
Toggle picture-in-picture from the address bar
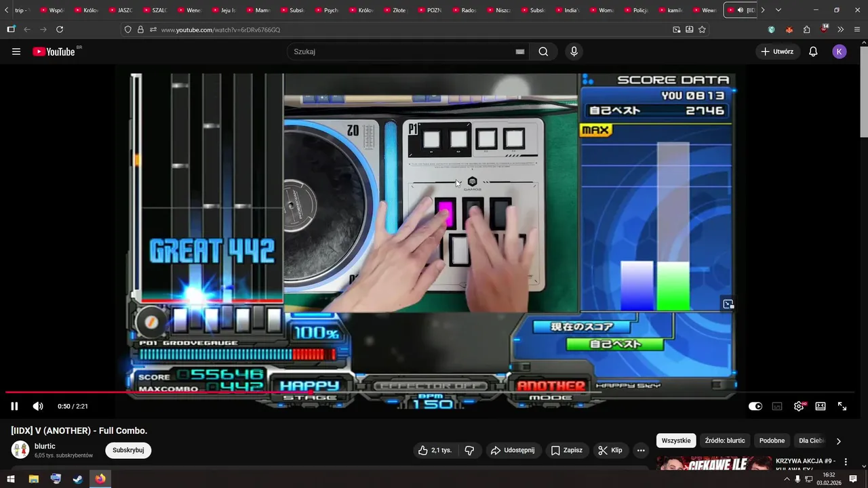(676, 30)
